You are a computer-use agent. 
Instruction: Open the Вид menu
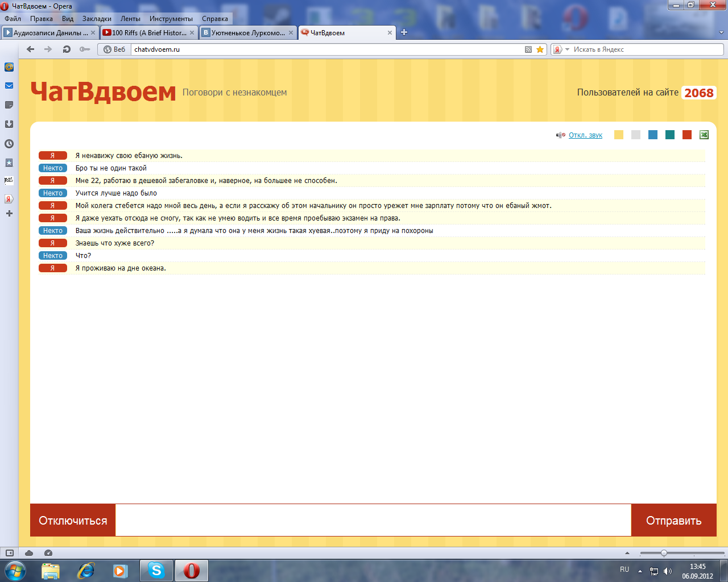pyautogui.click(x=68, y=19)
